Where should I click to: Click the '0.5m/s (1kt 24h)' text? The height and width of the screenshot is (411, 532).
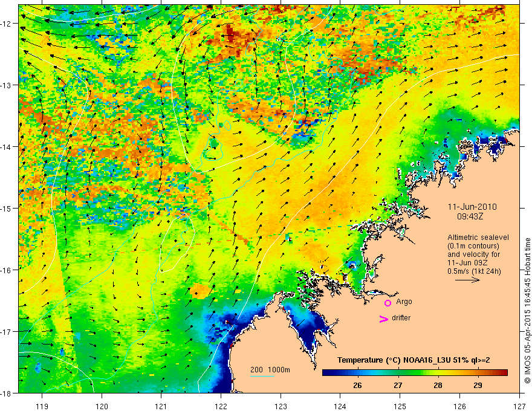(474, 271)
